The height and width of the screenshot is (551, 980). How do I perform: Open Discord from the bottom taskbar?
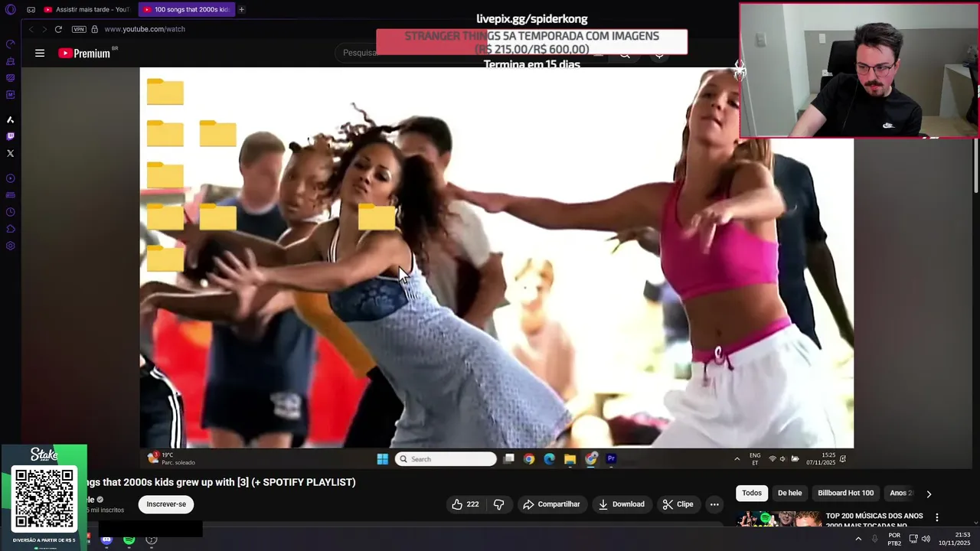click(106, 540)
